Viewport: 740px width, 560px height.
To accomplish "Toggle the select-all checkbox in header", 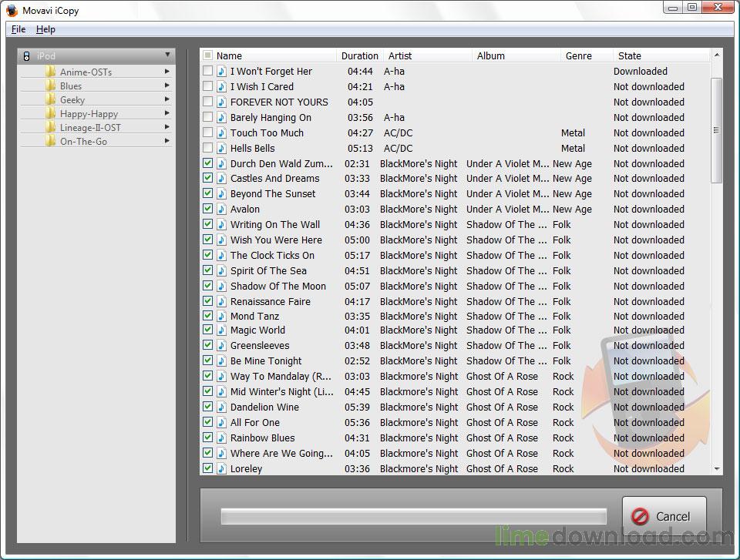I will click(207, 55).
